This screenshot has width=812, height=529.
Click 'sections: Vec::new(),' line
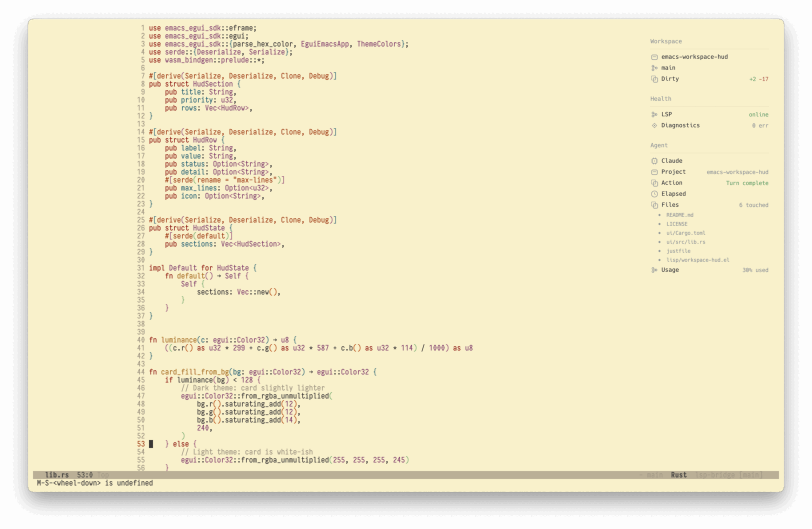point(239,292)
